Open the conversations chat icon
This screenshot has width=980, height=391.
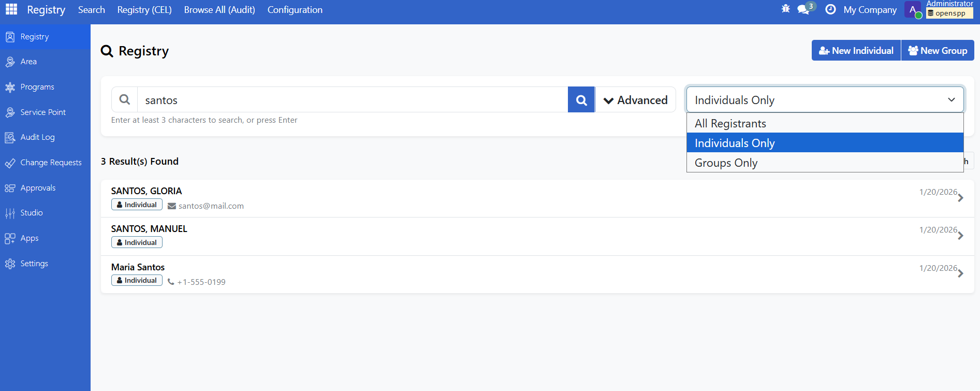[x=803, y=9]
